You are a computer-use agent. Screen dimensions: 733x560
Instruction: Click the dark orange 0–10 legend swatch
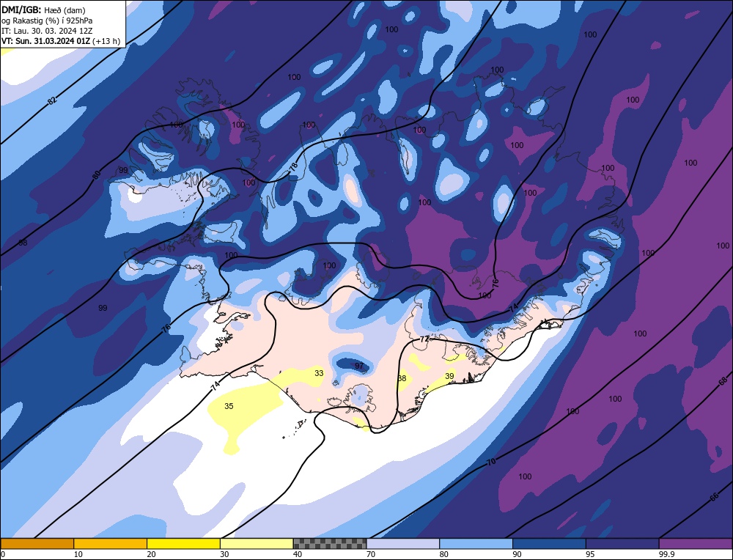click(x=37, y=543)
